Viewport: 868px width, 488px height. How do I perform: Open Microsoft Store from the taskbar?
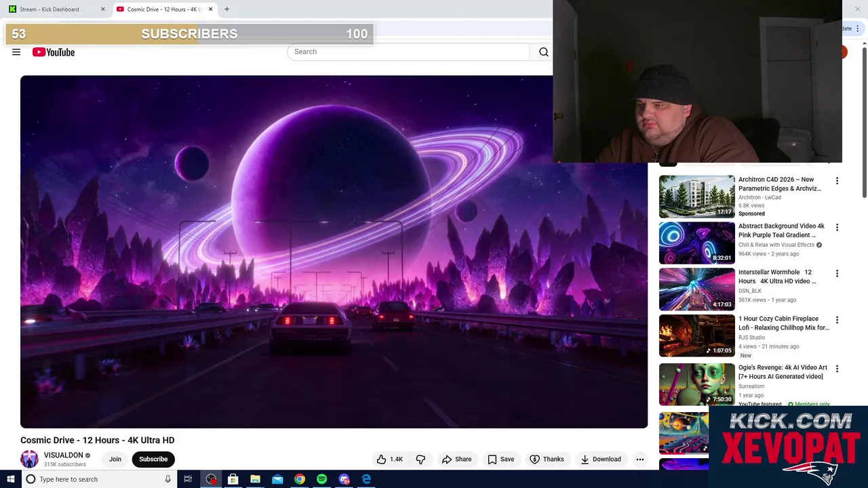pyautogui.click(x=233, y=479)
